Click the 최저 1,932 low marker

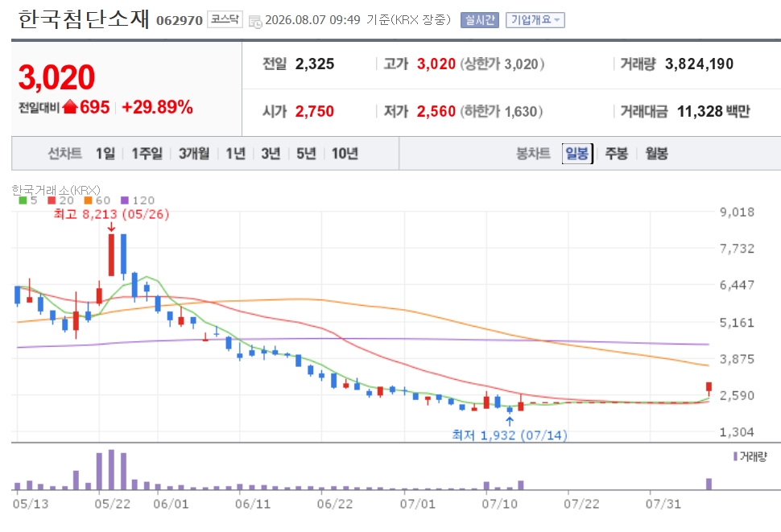pyautogui.click(x=510, y=435)
